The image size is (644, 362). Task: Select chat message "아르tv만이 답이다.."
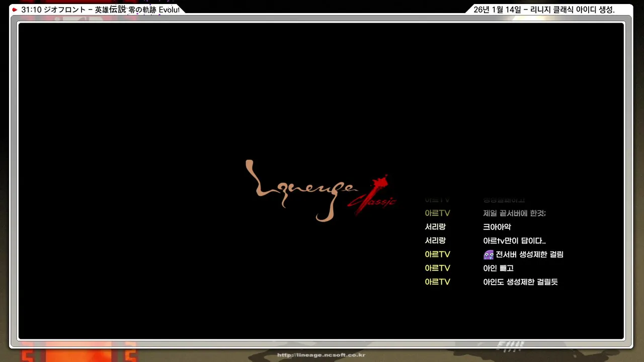514,241
